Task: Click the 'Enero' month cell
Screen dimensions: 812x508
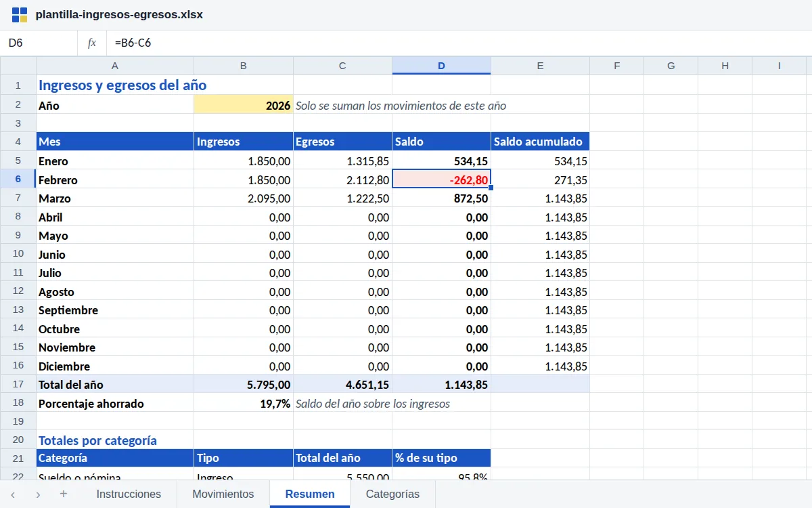Action: 115,161
